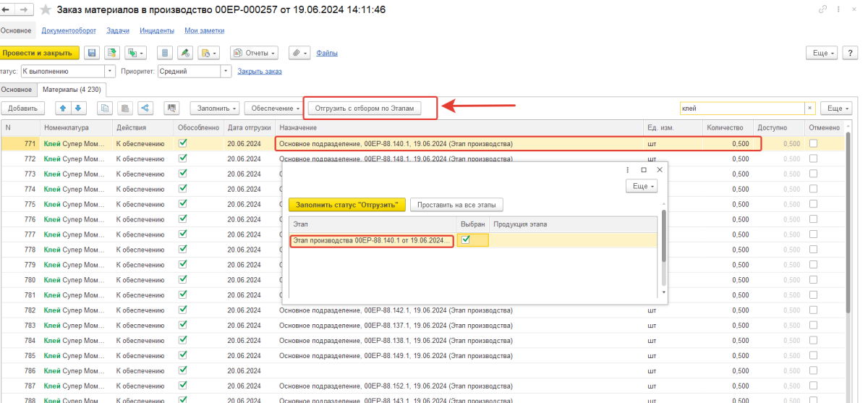Click the barcode scan icon in Materials toolbar
This screenshot has height=403, width=868.
point(172,108)
